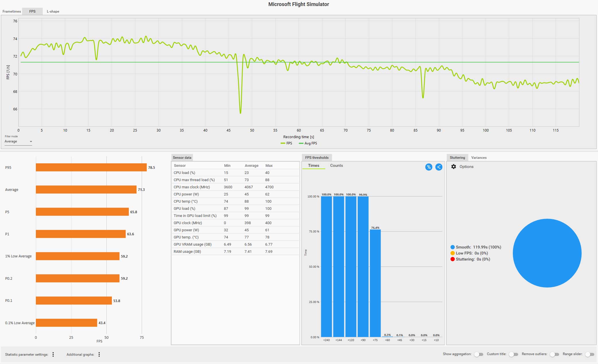The height and width of the screenshot is (364, 598).
Task: Click the blue Smooth pie chart
Action: tap(547, 253)
